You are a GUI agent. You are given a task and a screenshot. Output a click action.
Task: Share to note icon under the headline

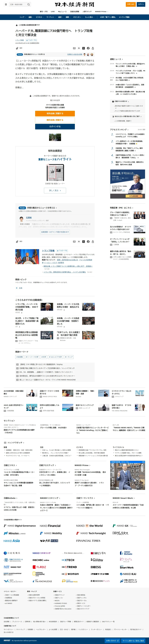[79, 48]
